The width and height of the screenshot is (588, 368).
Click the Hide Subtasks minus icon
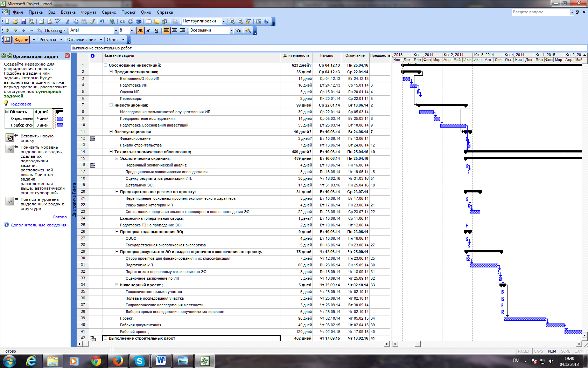point(31,30)
